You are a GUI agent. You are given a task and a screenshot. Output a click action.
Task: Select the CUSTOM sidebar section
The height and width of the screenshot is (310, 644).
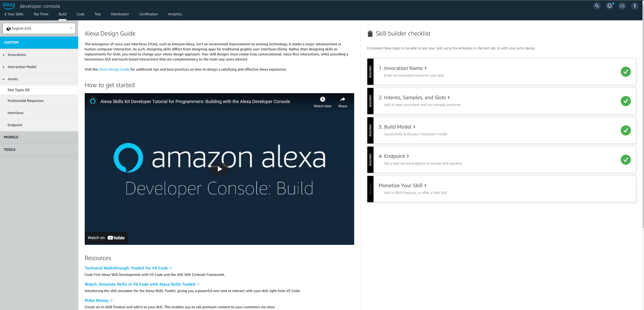[x=39, y=43]
